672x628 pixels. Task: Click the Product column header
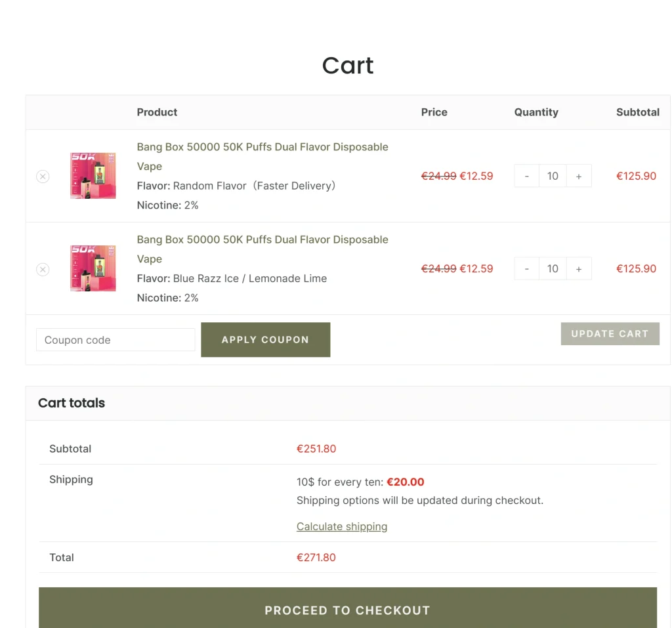(157, 112)
